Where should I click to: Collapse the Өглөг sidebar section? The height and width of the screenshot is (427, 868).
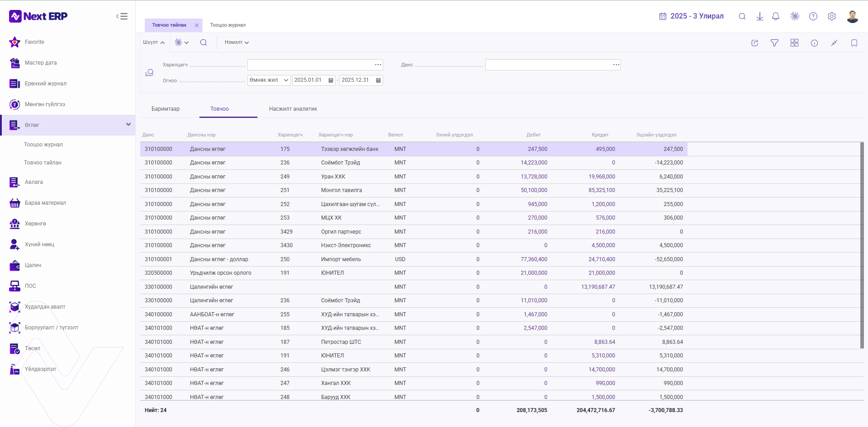pyautogui.click(x=128, y=125)
